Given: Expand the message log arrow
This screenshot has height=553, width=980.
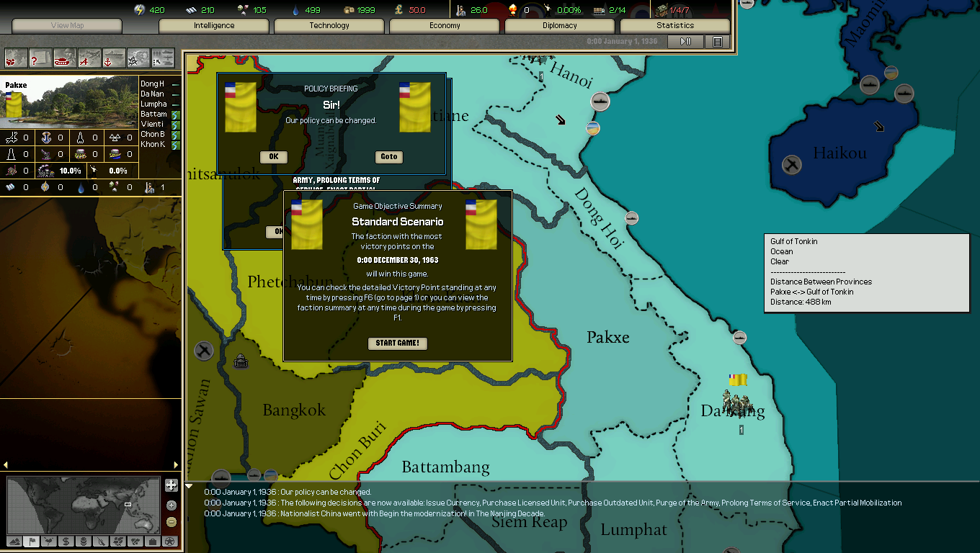Looking at the screenshot, I should [190, 487].
